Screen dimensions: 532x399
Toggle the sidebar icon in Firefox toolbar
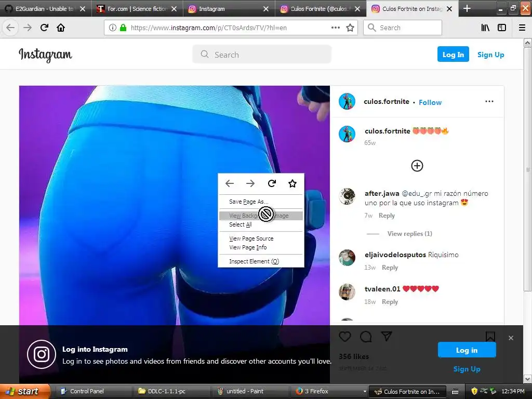(502, 28)
